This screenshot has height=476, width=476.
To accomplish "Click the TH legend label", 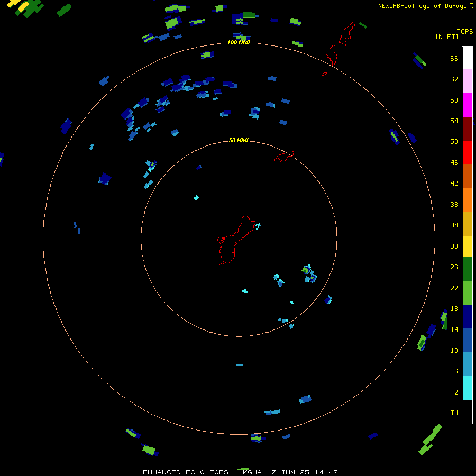I will pyautogui.click(x=454, y=413).
